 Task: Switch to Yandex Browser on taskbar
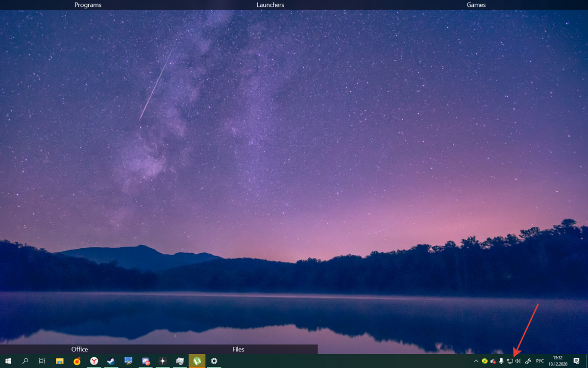click(x=94, y=361)
